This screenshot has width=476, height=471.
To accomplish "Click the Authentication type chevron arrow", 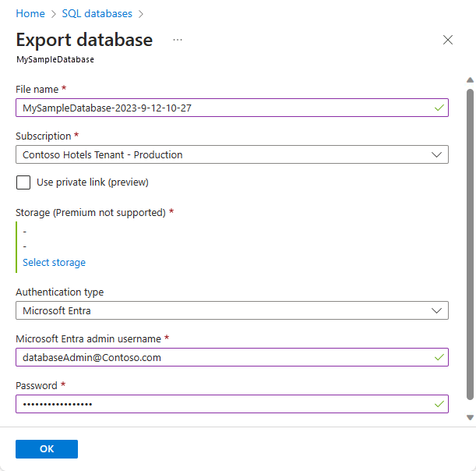I will pyautogui.click(x=437, y=310).
